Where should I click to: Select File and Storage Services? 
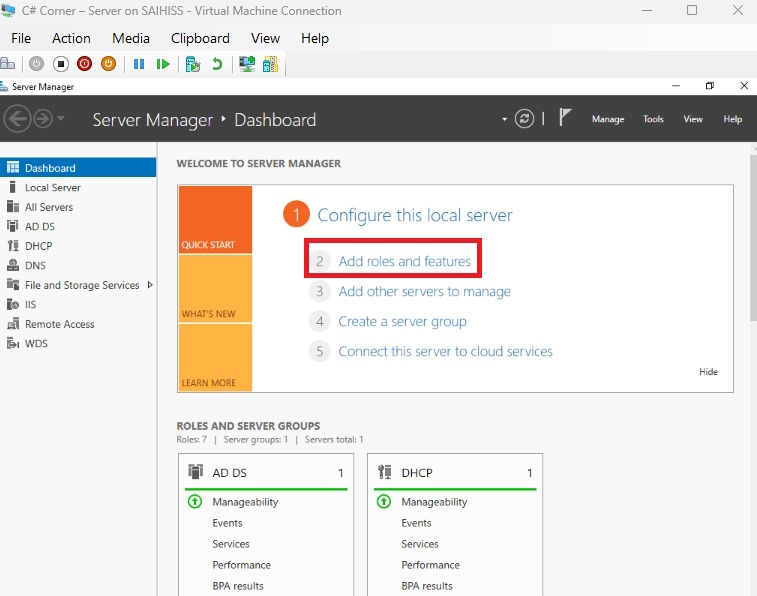[78, 285]
